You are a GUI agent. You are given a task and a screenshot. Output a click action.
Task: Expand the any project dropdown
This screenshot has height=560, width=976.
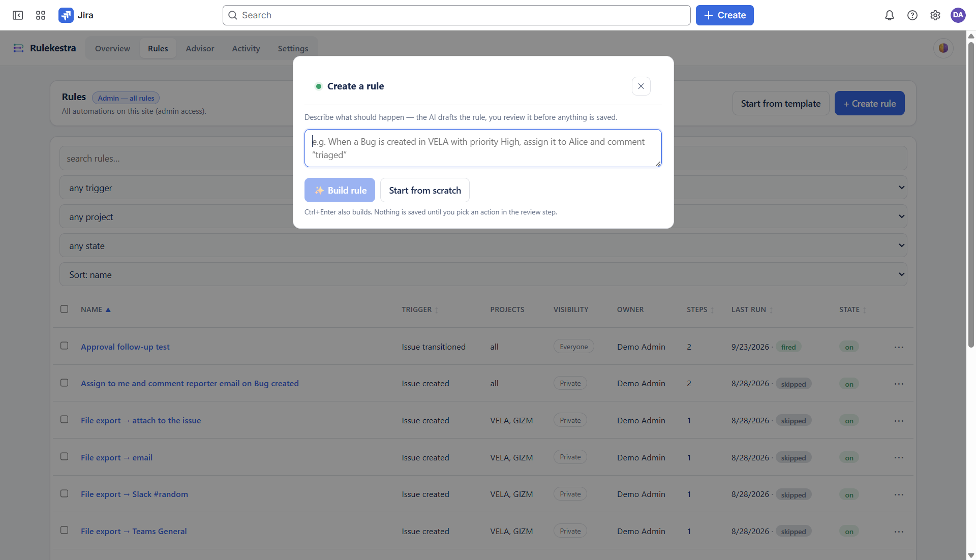483,216
